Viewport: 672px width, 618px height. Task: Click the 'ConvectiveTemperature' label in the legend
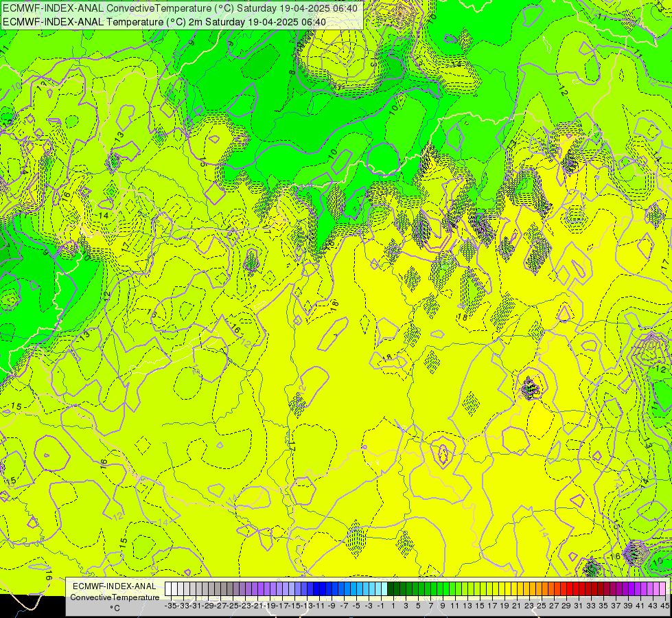point(115,597)
